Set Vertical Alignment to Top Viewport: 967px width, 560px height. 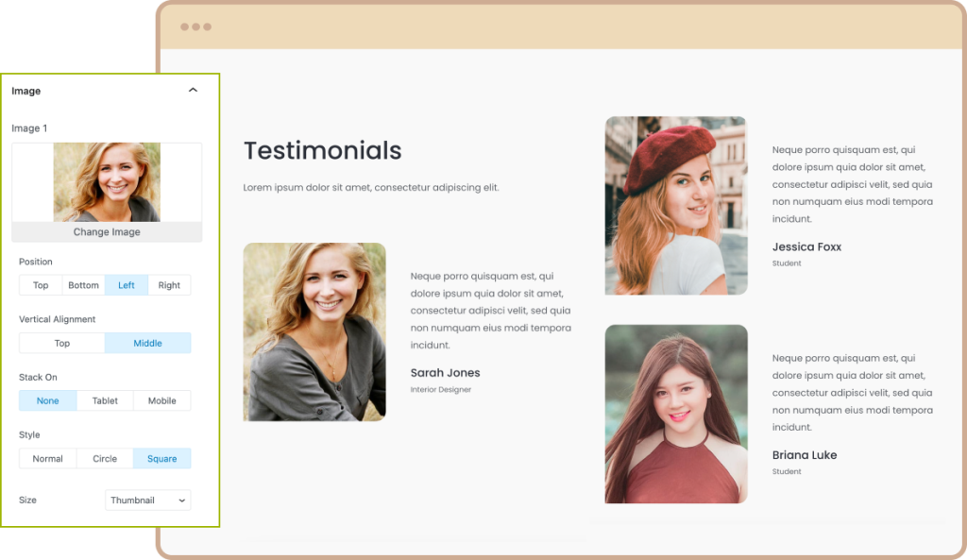point(61,342)
